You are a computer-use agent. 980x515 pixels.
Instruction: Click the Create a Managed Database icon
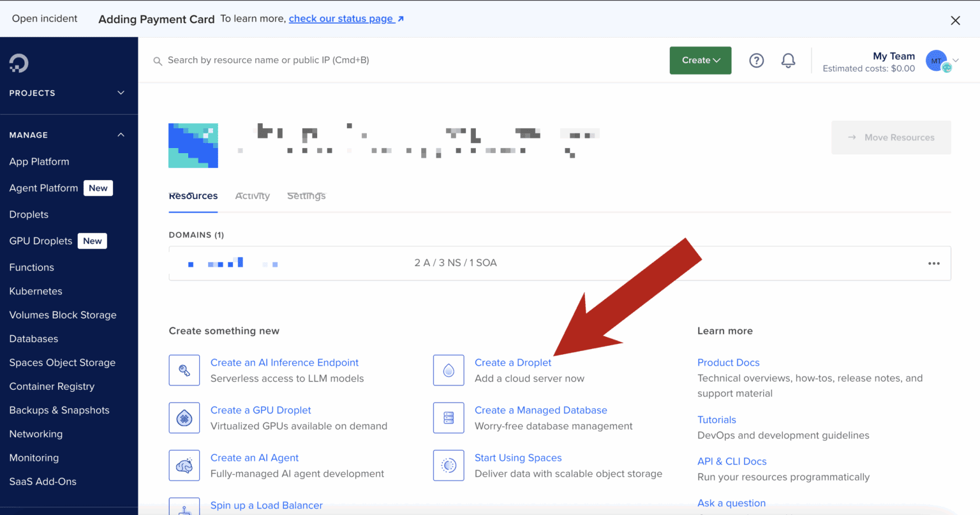pyautogui.click(x=449, y=418)
